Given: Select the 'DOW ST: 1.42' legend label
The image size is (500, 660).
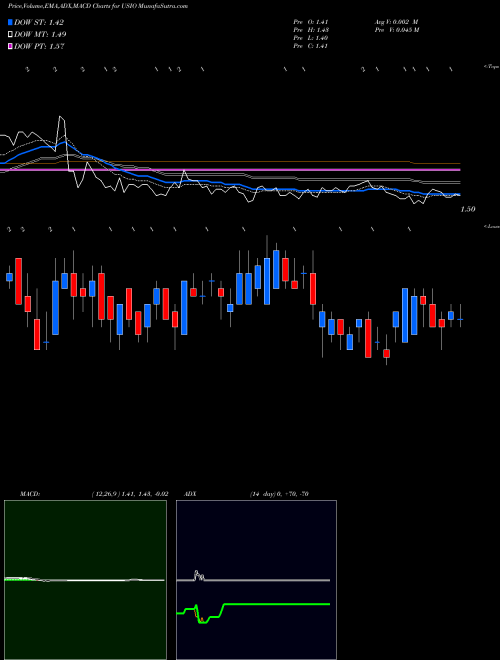Looking at the screenshot, I should pos(39,22).
